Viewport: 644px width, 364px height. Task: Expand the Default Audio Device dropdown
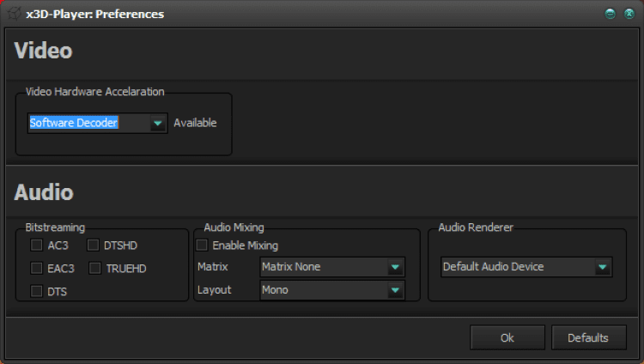point(602,267)
